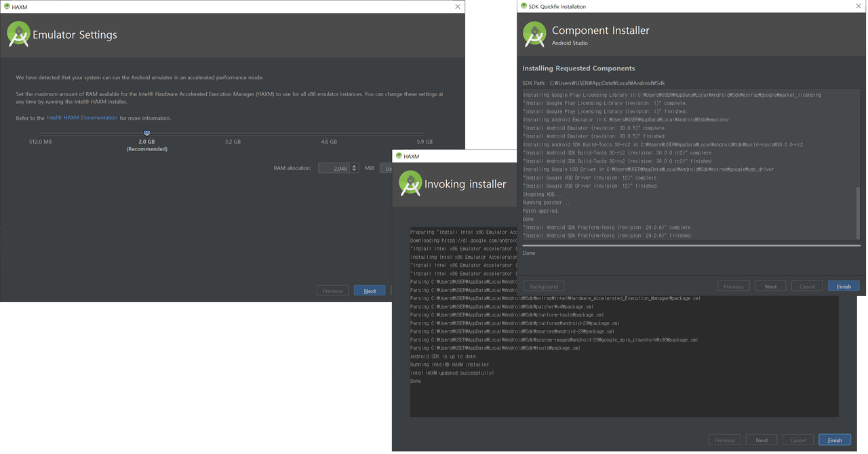Focus the RAM allocation field showing 2,048
This screenshot has width=868, height=454.
(334, 168)
